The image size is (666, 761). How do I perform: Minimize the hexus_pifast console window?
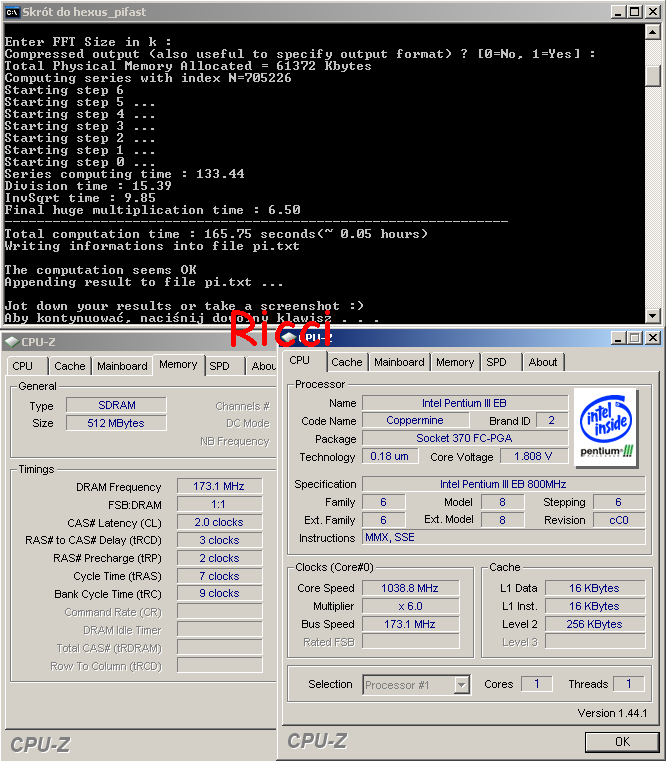point(617,12)
